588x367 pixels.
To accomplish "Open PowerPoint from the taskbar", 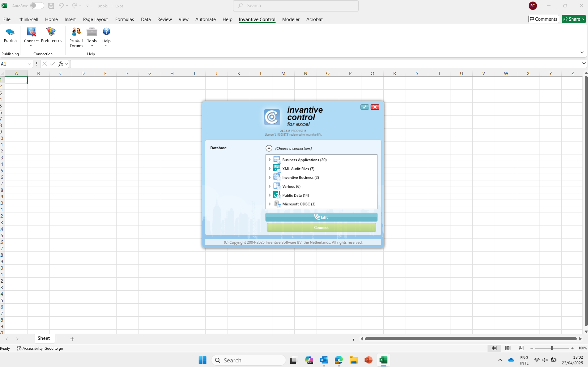I will [368, 360].
